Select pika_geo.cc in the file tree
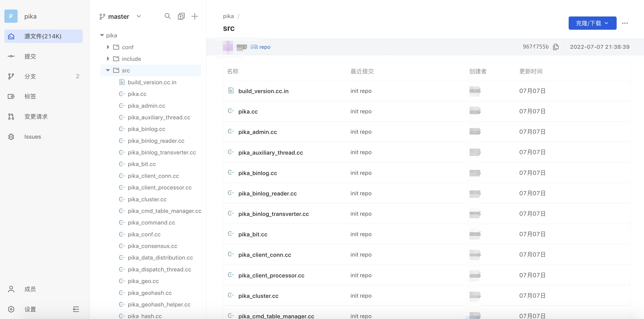 (143, 281)
